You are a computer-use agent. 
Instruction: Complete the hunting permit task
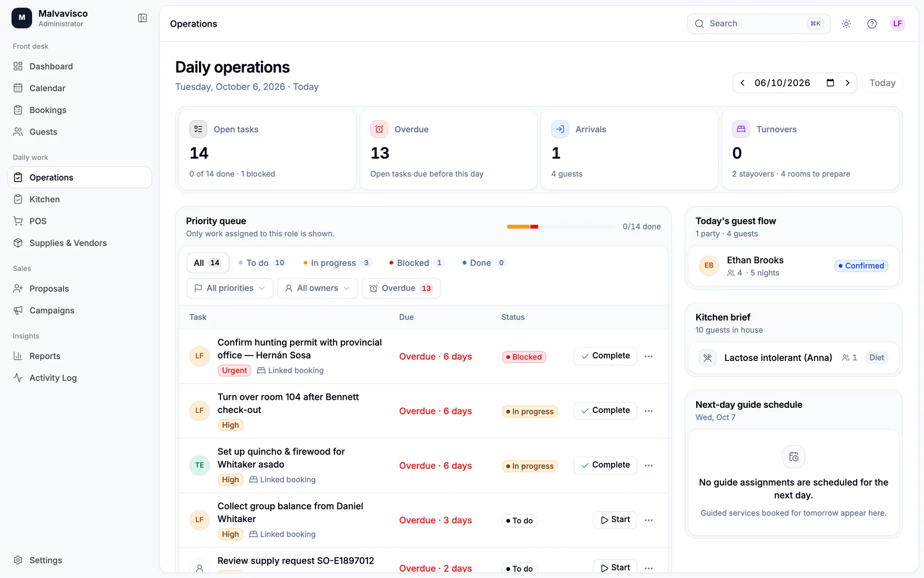605,356
